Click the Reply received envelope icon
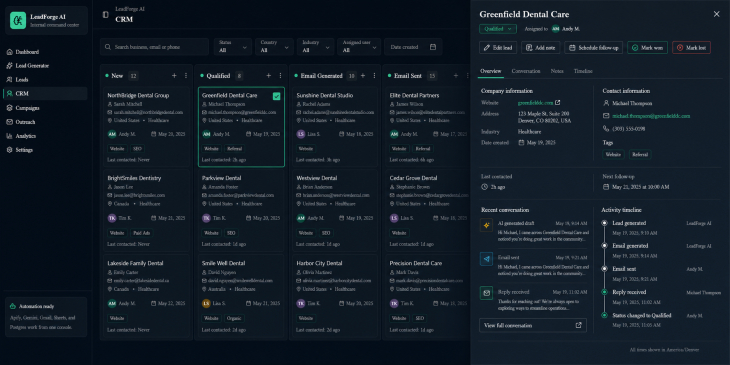The image size is (730, 365). click(487, 293)
